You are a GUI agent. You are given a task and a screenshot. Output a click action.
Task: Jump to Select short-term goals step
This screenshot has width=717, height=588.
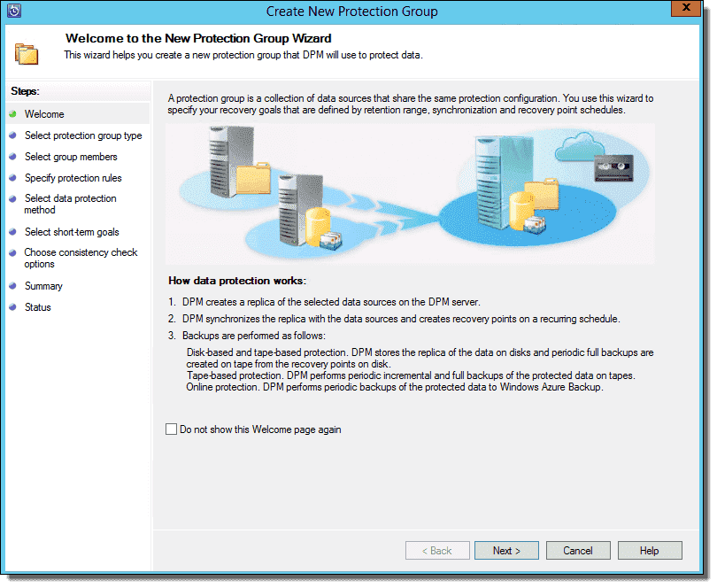click(x=72, y=232)
